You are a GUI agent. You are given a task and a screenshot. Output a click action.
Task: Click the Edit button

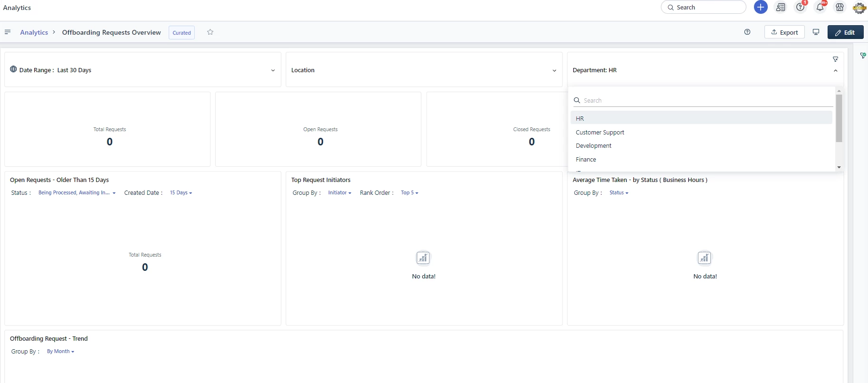[845, 32]
